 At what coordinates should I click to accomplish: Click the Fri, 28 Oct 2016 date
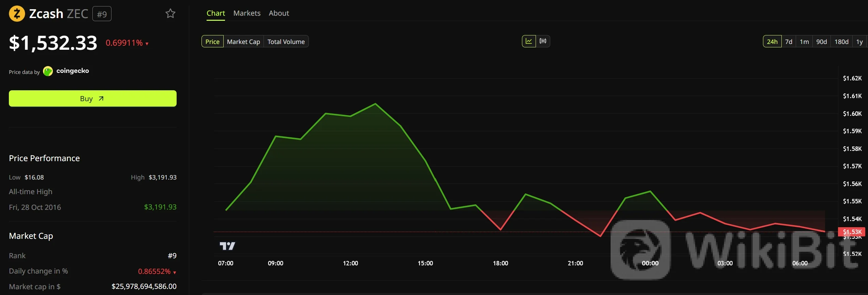pyautogui.click(x=35, y=207)
